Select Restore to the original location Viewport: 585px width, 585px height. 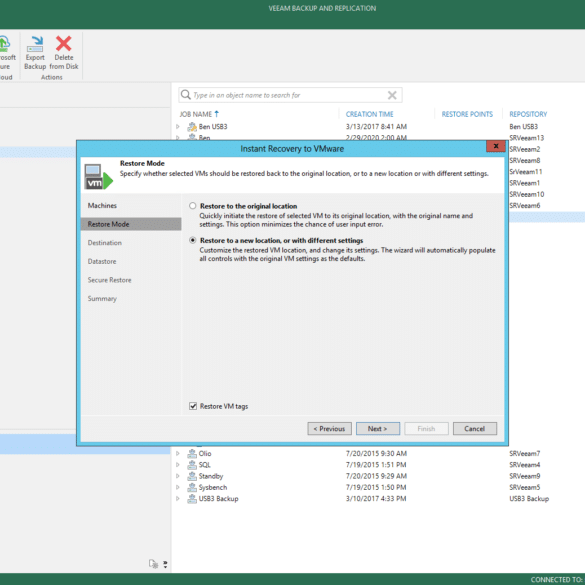(x=193, y=206)
